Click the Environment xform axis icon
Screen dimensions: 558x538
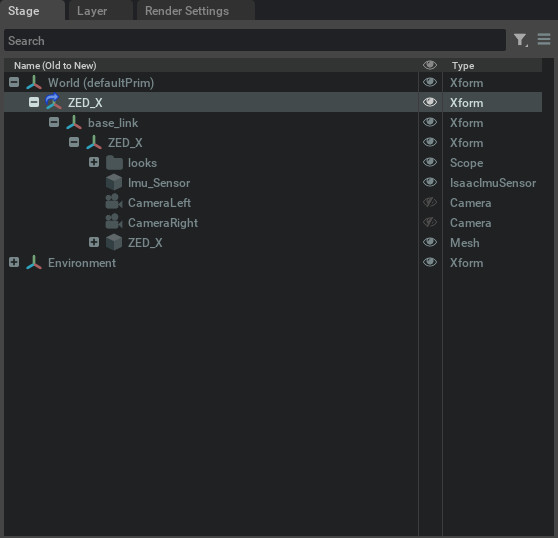[x=34, y=263]
